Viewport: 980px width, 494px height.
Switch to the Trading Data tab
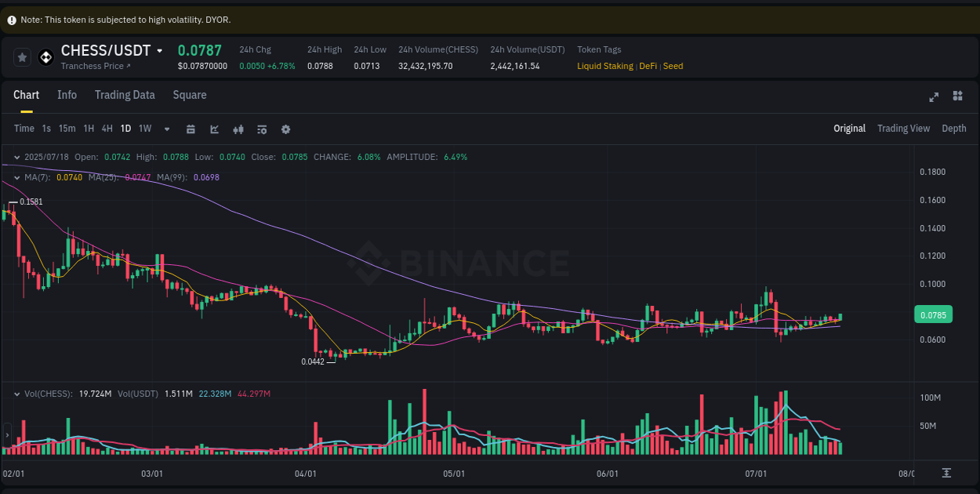(x=125, y=95)
